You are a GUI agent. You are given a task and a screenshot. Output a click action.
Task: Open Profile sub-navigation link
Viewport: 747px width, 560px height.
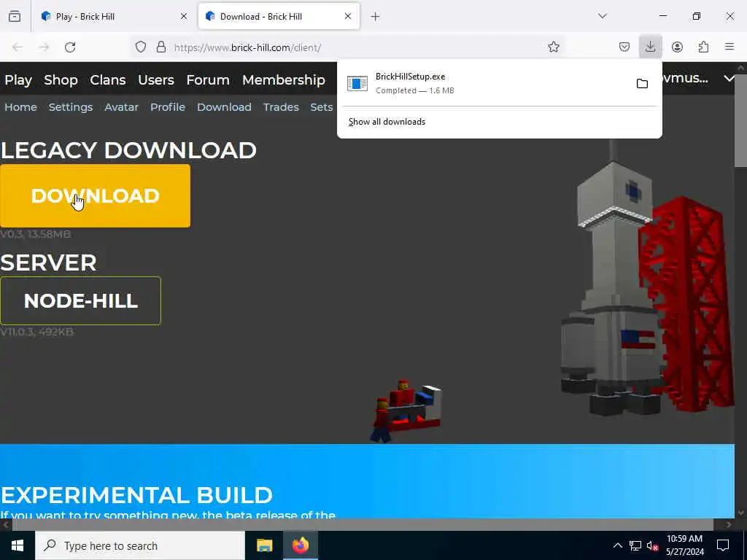point(168,106)
